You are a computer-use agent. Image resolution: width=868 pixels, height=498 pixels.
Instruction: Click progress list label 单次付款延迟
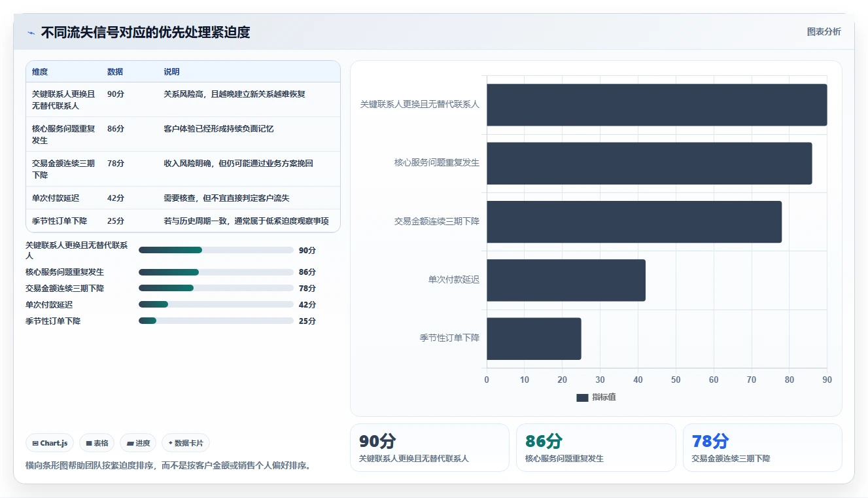pyautogui.click(x=49, y=305)
